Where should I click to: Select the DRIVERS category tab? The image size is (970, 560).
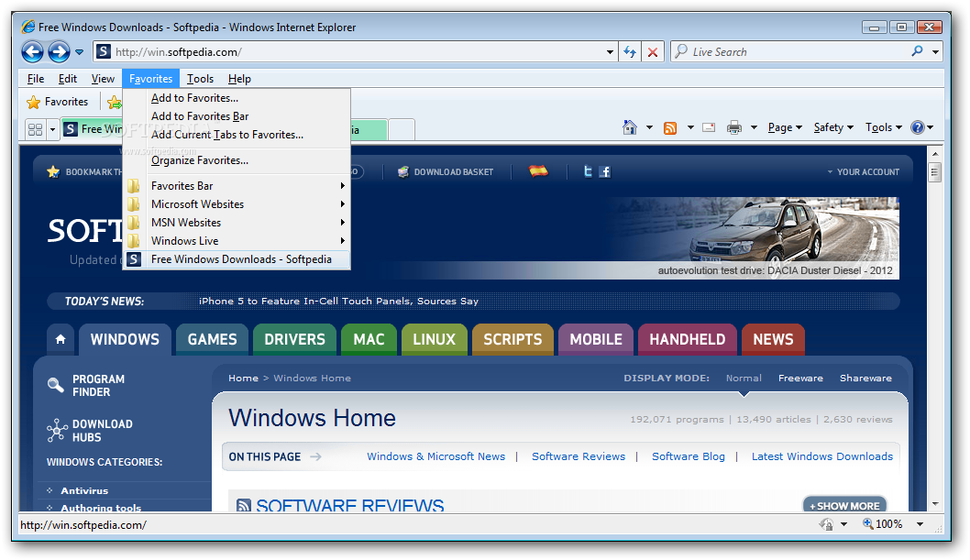pos(294,339)
